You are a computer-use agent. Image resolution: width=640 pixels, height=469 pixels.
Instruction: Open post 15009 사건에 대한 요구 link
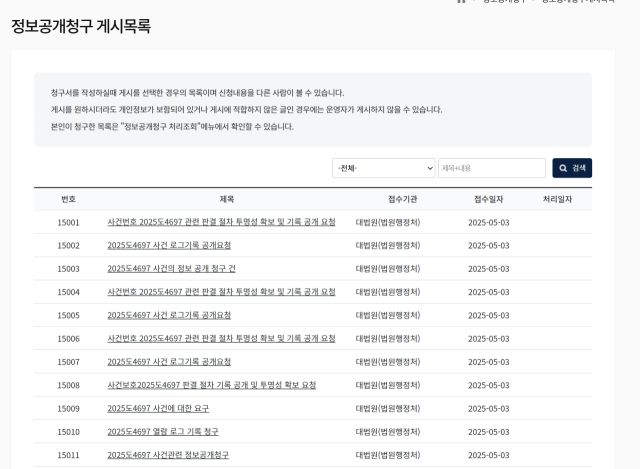click(x=158, y=408)
